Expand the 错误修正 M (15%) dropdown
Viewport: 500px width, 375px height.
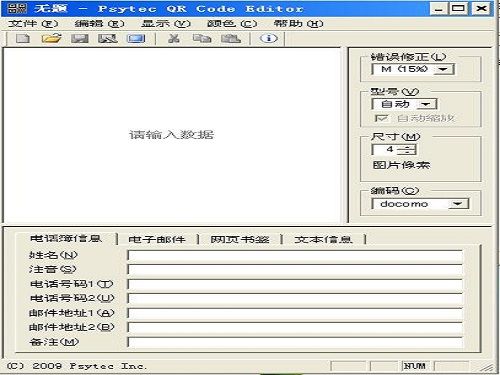click(x=443, y=69)
